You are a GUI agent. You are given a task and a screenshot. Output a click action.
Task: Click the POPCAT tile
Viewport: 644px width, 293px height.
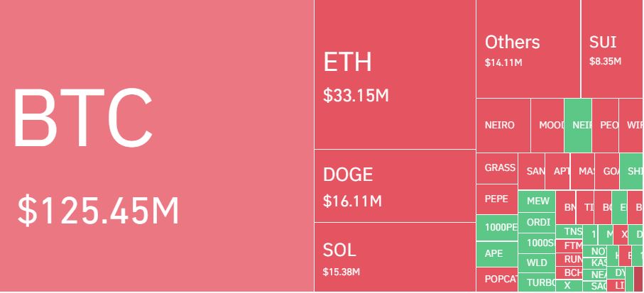pyautogui.click(x=497, y=280)
